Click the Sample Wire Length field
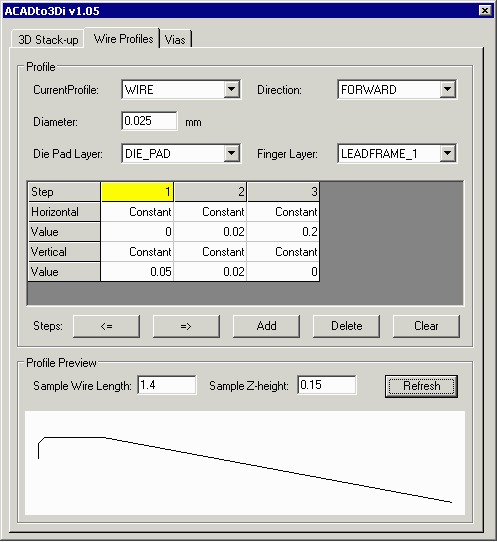The height and width of the screenshot is (542, 497). tap(167, 385)
